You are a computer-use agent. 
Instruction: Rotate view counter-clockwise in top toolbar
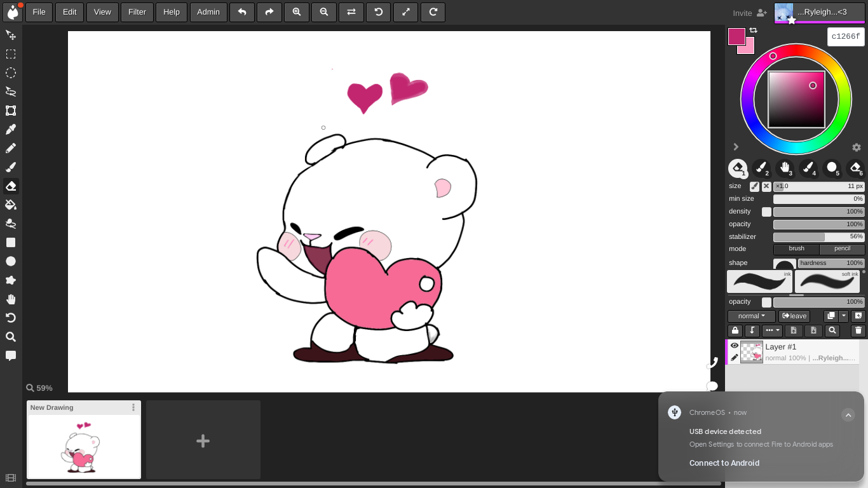(x=379, y=12)
